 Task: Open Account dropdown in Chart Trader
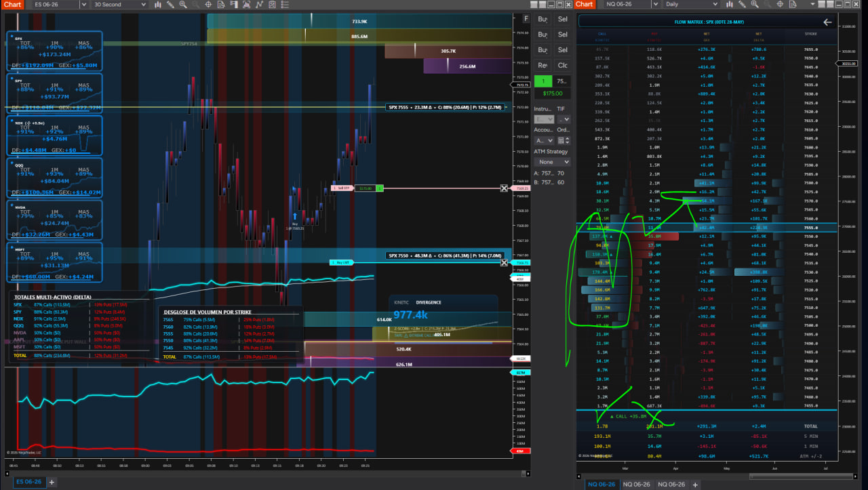pos(544,140)
